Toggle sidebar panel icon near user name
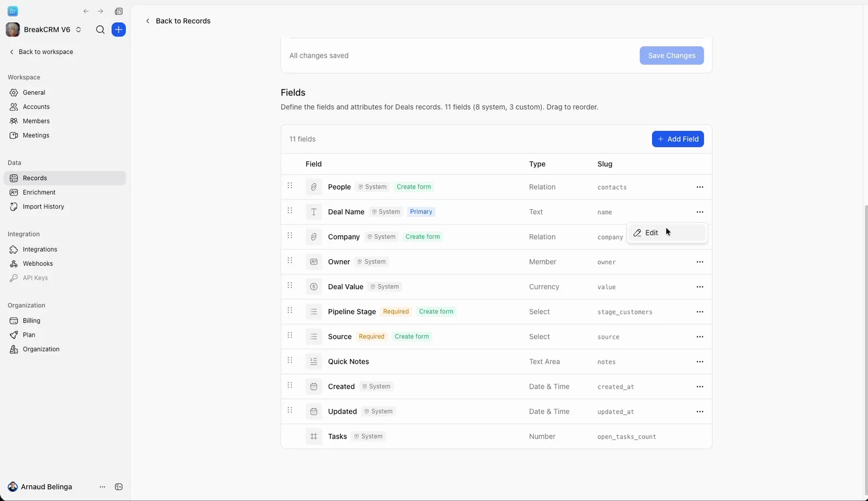The image size is (868, 501). pyautogui.click(x=119, y=487)
